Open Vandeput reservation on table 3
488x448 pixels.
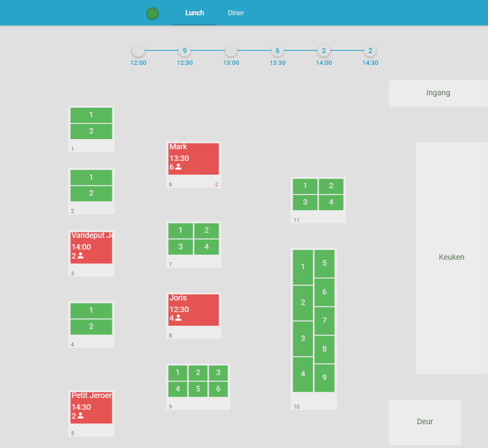click(91, 247)
